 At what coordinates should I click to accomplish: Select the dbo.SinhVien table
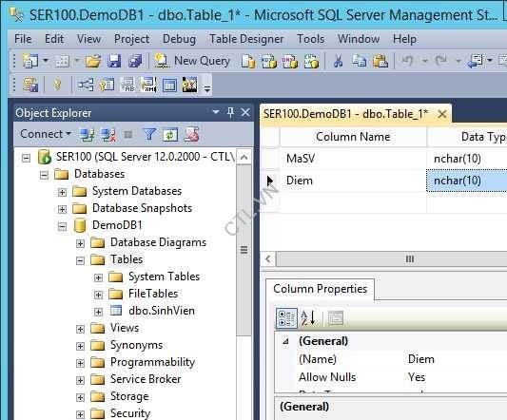162,311
